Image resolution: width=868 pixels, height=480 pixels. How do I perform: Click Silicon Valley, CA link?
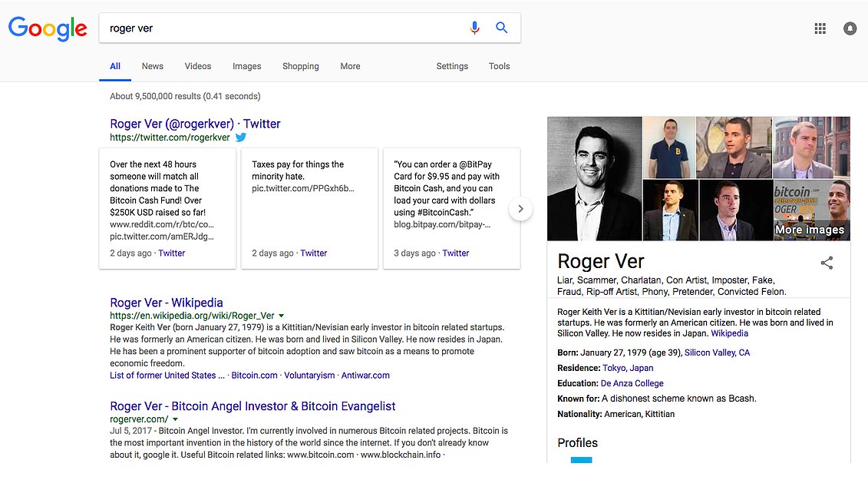tap(717, 353)
